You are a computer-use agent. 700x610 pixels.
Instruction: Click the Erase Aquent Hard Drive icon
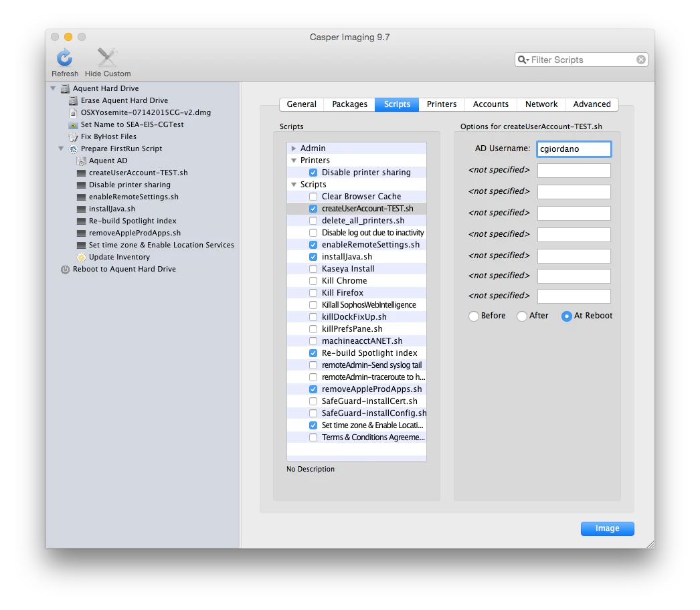click(x=73, y=100)
